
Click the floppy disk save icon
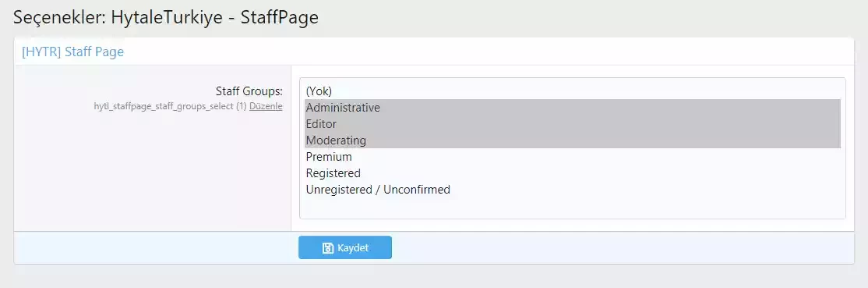pyautogui.click(x=328, y=248)
